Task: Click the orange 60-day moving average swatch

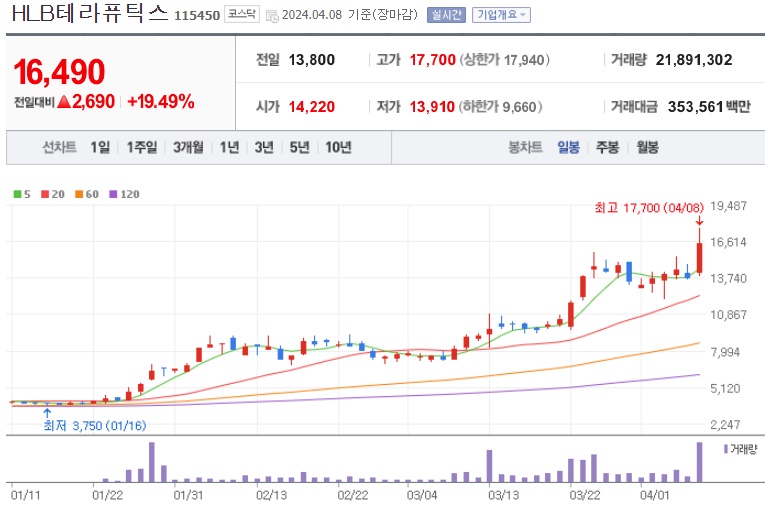Action: (79, 194)
